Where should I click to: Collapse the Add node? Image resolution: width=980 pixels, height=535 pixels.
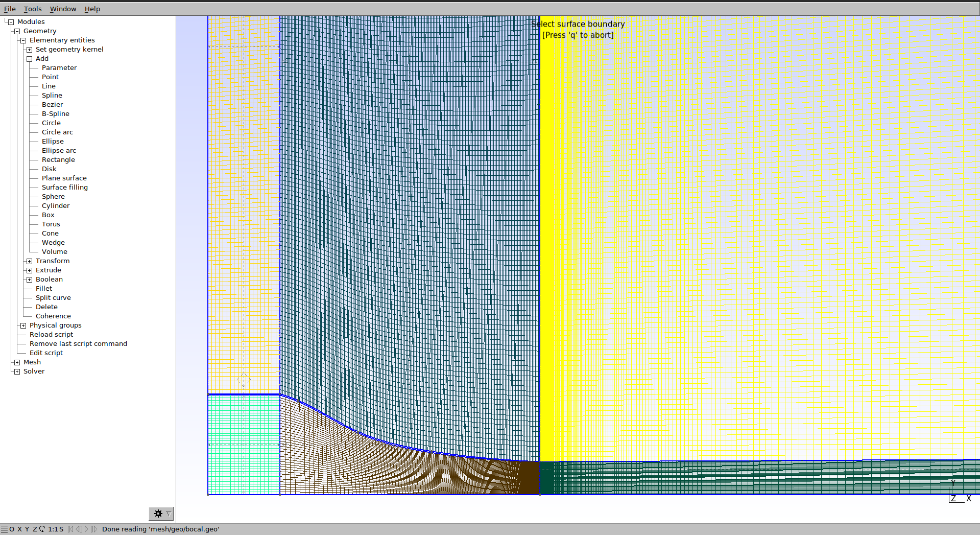coord(29,59)
